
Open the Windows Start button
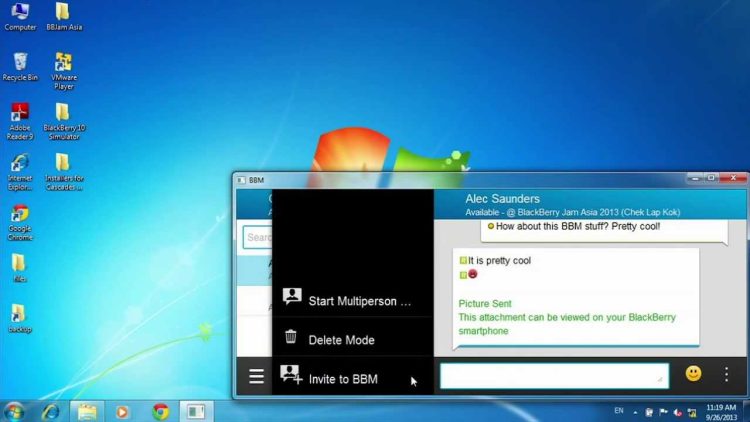[14, 411]
